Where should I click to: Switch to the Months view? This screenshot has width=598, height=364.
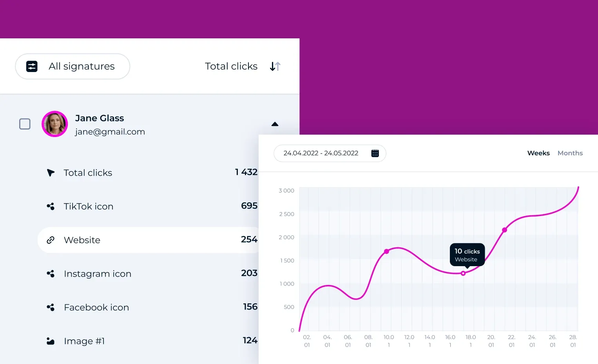coord(570,153)
